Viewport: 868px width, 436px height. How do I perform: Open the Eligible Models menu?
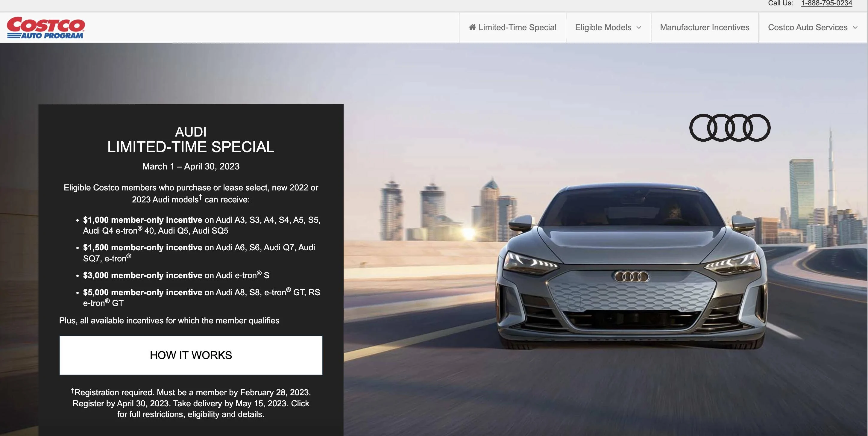click(608, 27)
